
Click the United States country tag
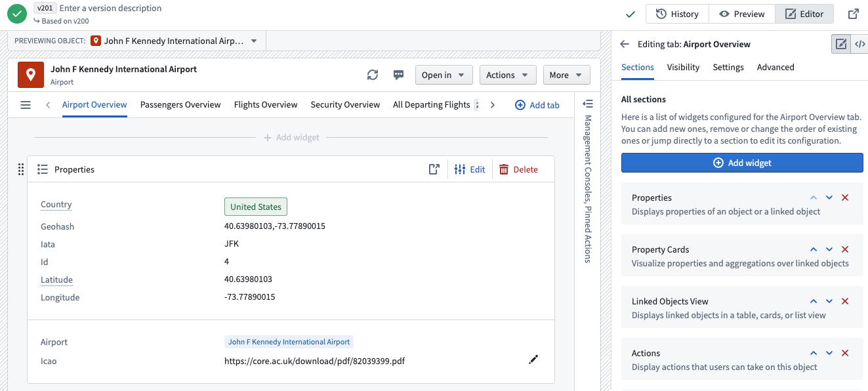pyautogui.click(x=256, y=207)
